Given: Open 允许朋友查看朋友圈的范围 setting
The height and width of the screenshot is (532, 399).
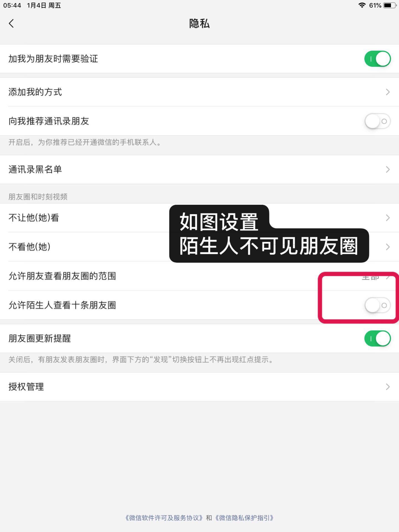Looking at the screenshot, I should pos(199,276).
